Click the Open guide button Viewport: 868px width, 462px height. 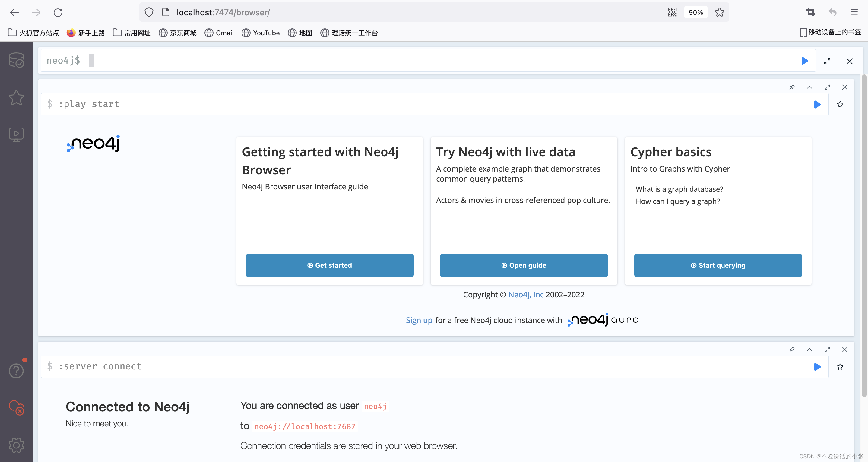(524, 266)
